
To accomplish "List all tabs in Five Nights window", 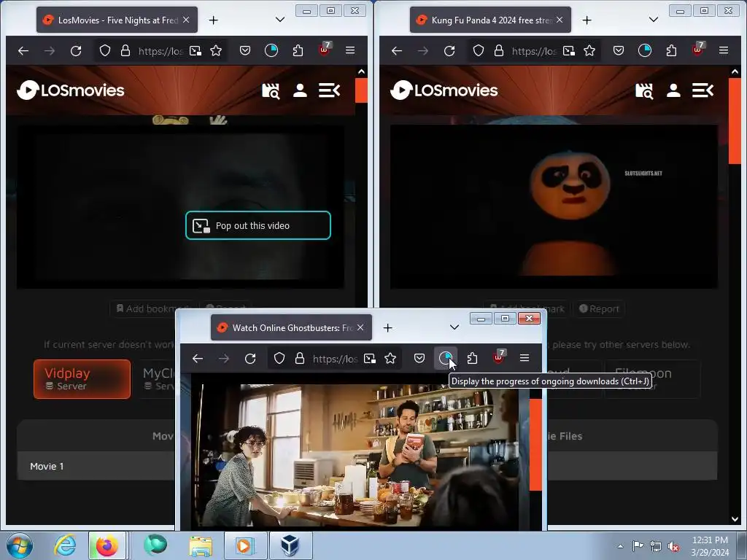I will coord(280,20).
